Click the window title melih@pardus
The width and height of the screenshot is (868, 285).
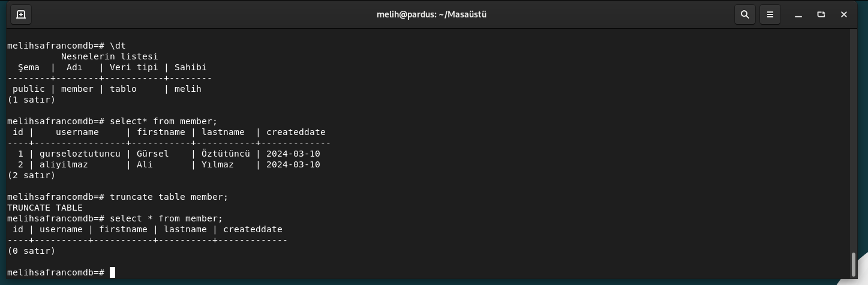431,14
